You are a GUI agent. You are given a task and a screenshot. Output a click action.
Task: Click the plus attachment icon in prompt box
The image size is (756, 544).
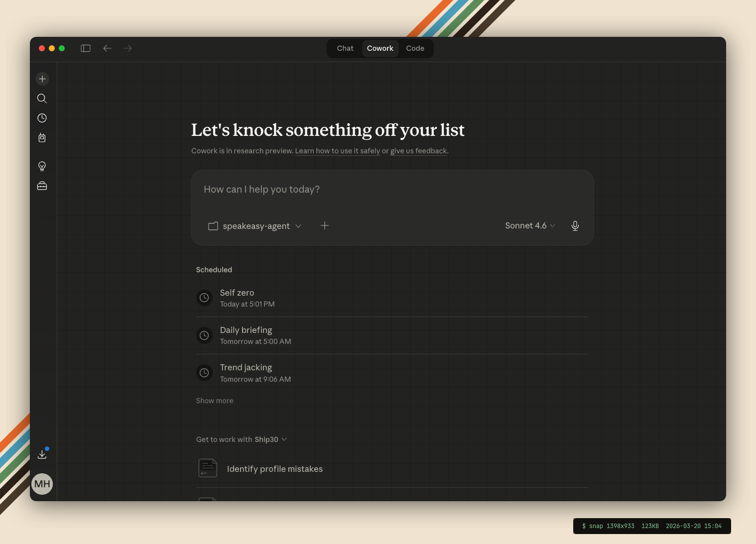click(x=325, y=226)
